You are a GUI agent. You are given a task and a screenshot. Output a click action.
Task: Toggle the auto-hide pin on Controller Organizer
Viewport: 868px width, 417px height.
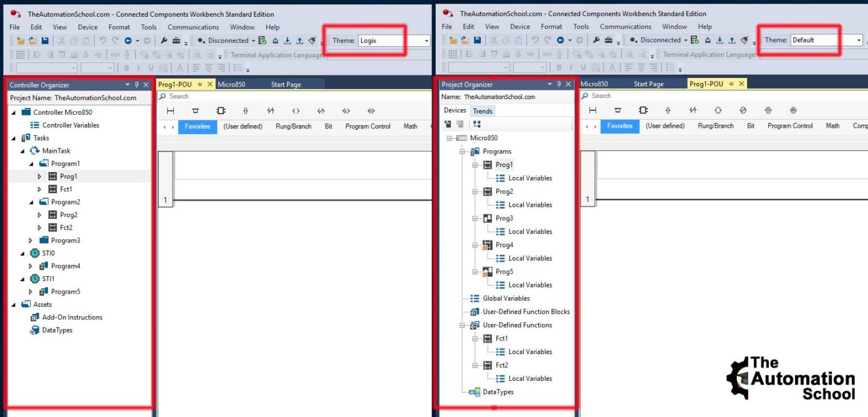click(x=137, y=84)
